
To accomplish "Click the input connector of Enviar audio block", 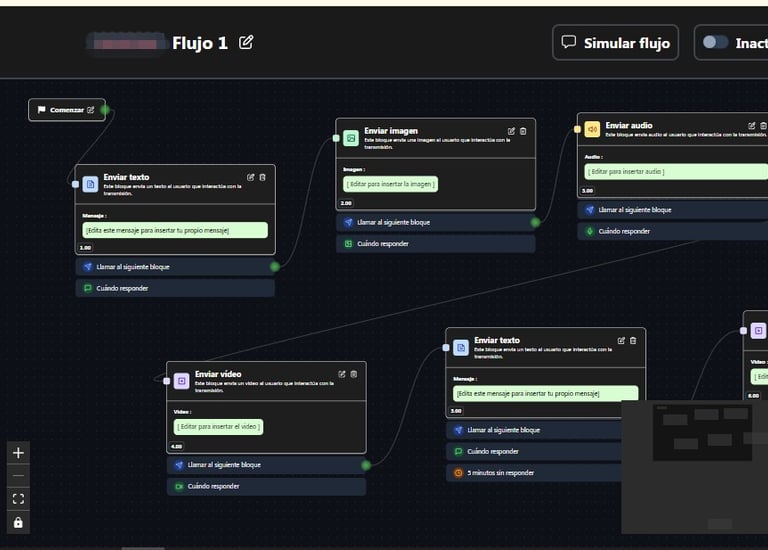I will click(577, 129).
